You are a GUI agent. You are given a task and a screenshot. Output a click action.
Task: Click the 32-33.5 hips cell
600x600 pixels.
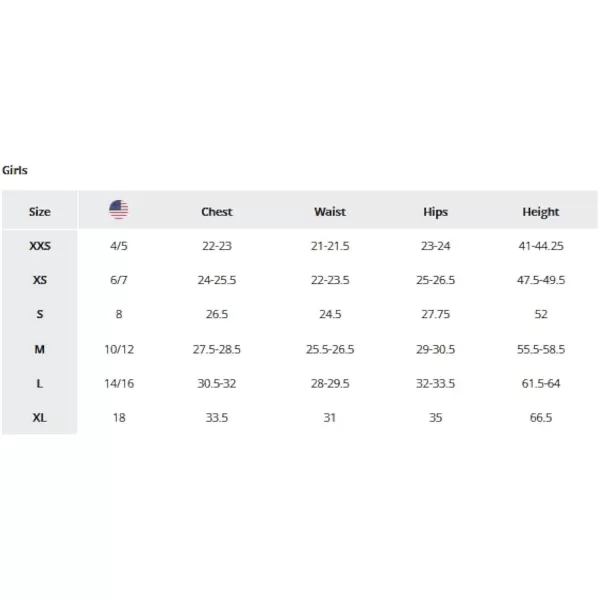coord(435,383)
